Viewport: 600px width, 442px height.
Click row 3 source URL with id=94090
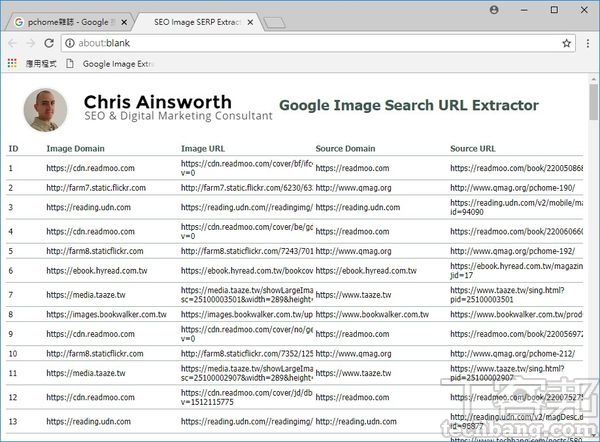coord(517,207)
